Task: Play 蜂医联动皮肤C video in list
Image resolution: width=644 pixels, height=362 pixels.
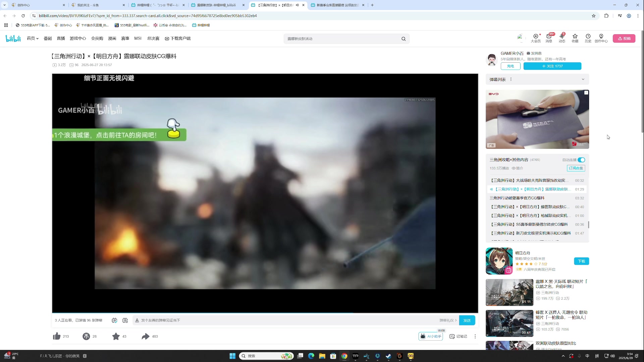Action: [x=537, y=207]
